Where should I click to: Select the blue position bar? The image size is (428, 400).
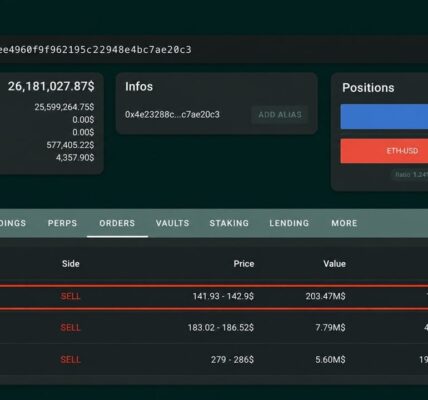[384, 116]
